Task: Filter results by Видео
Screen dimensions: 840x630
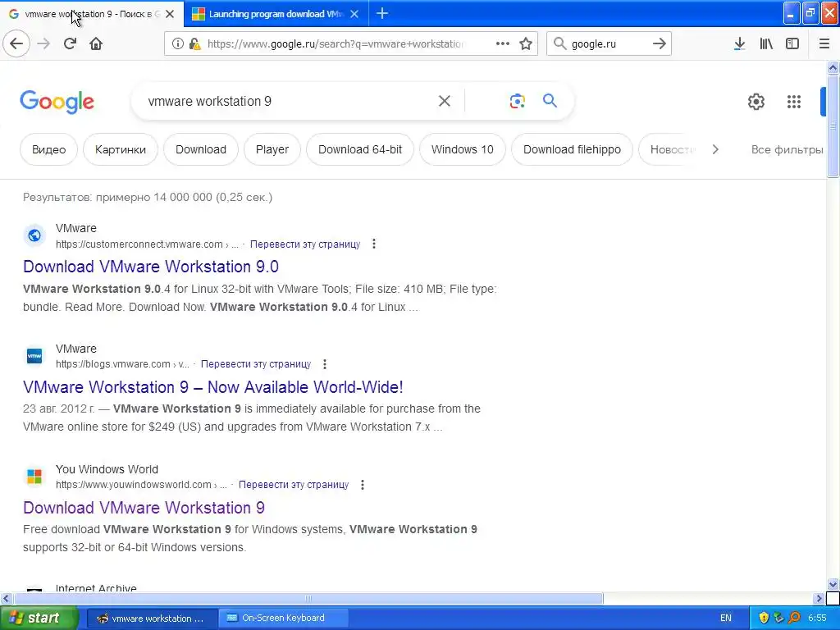Action: (x=48, y=149)
